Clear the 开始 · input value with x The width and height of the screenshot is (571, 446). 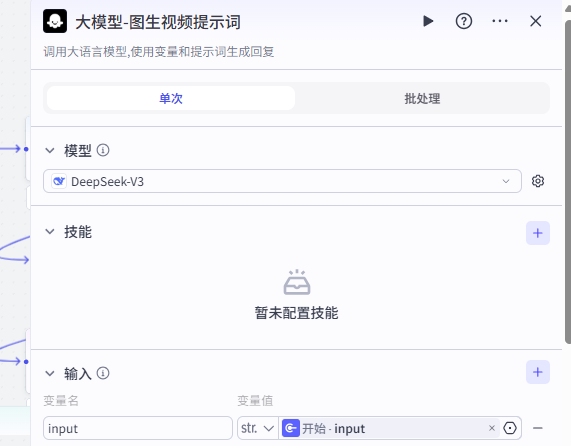(492, 428)
